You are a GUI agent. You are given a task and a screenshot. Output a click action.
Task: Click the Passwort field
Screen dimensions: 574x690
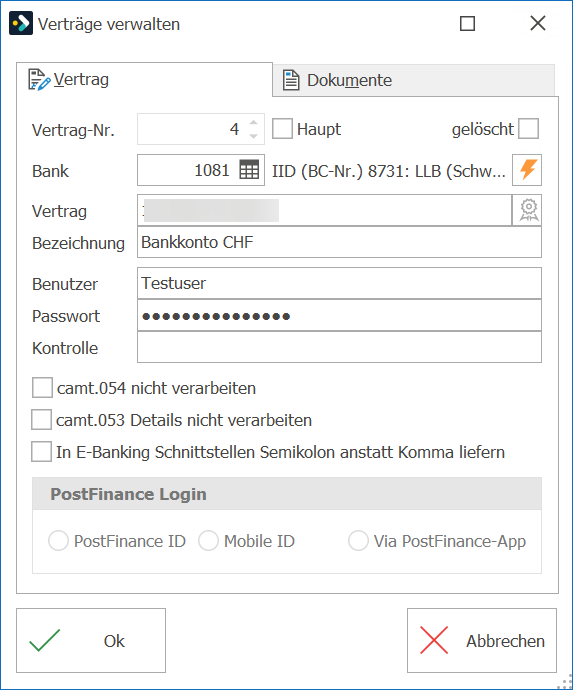point(339,316)
